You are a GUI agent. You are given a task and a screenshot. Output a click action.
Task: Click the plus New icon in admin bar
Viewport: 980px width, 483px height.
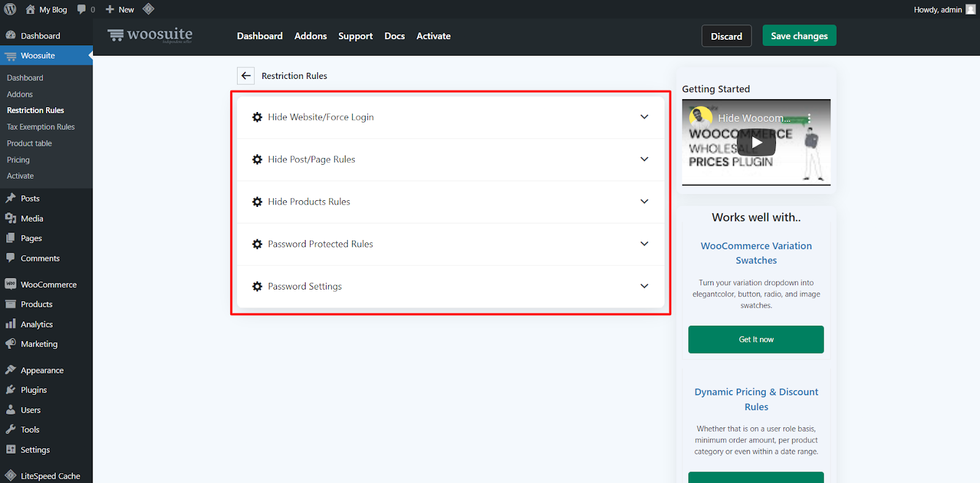pos(110,9)
